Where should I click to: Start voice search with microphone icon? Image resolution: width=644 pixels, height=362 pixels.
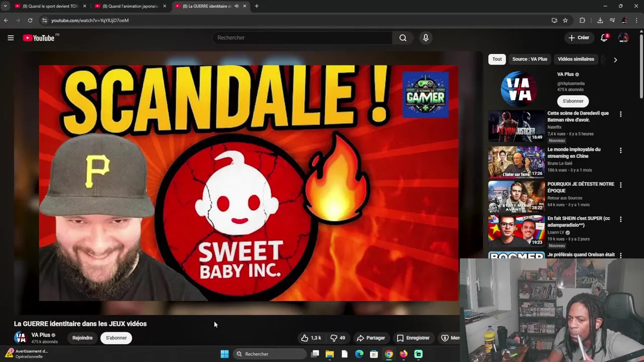(426, 38)
